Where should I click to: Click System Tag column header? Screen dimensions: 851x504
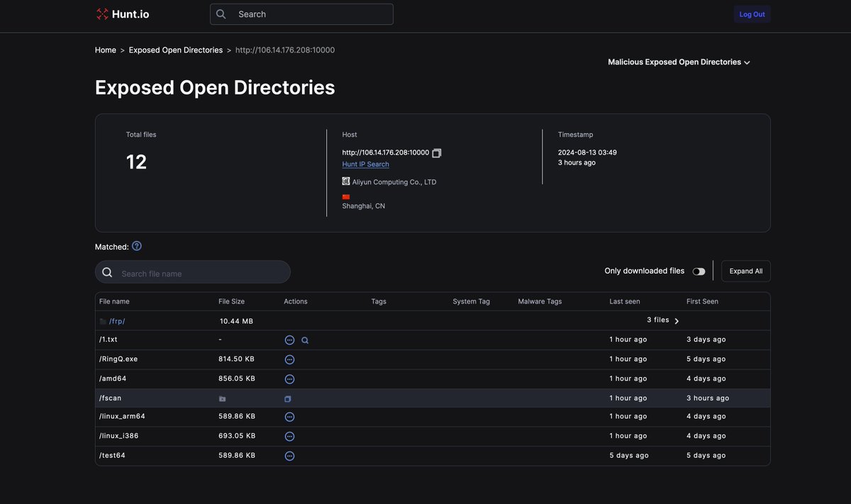(472, 301)
